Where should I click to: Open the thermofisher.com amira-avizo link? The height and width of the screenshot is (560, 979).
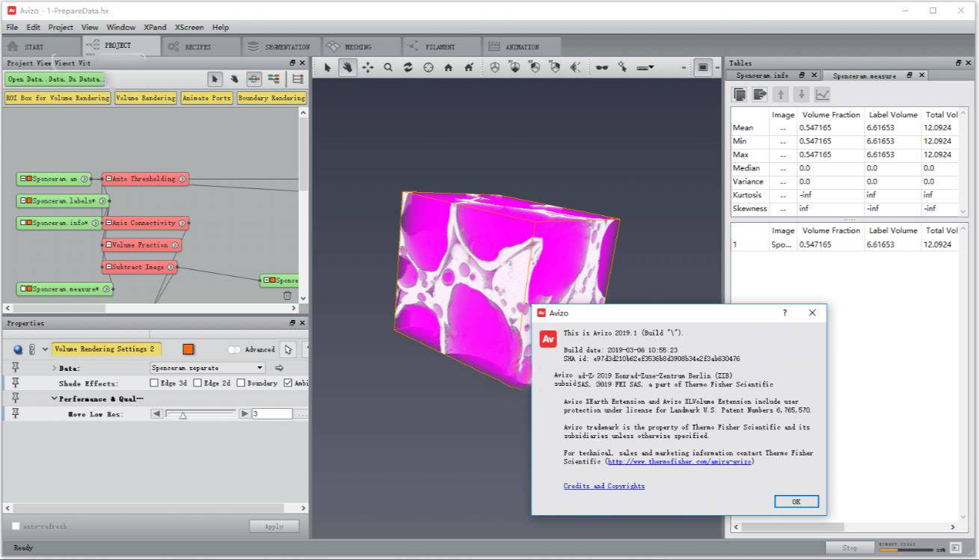coord(680,462)
